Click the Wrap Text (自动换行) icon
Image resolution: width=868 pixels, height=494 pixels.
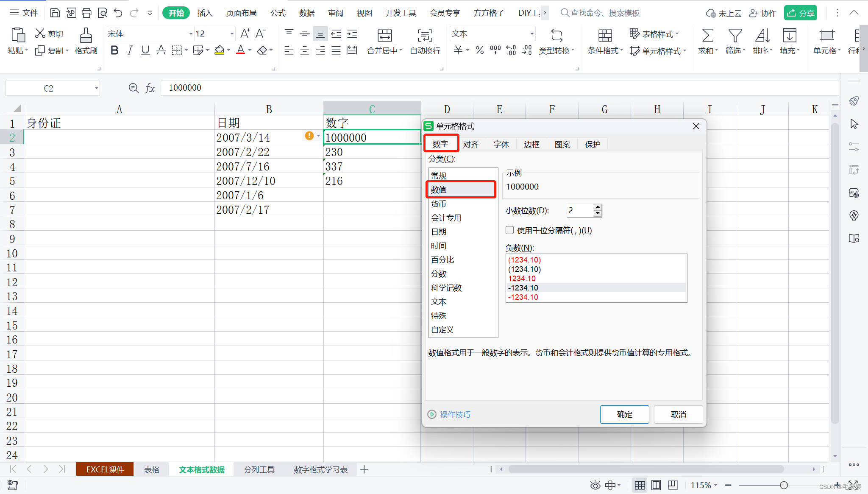coord(425,36)
